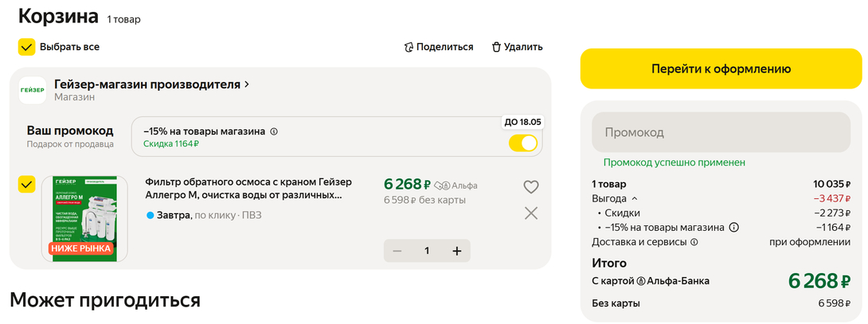Remove product using the X icon
This screenshot has width=868, height=324.
pos(531,213)
